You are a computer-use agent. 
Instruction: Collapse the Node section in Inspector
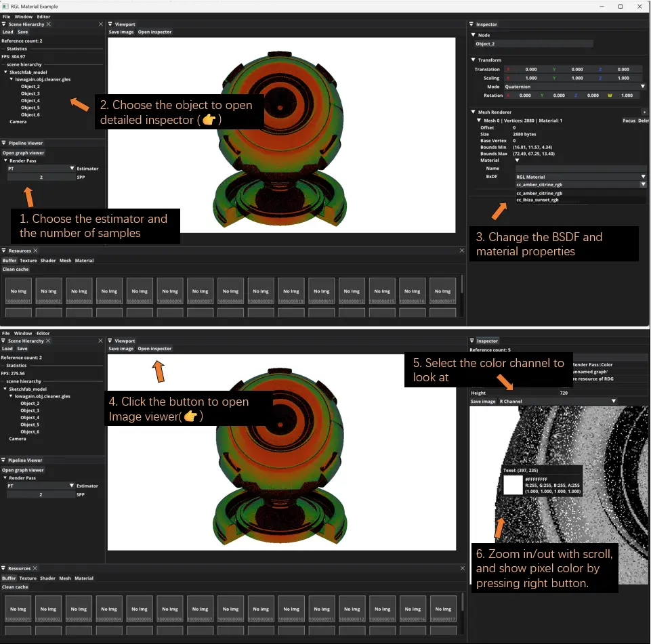tap(474, 35)
